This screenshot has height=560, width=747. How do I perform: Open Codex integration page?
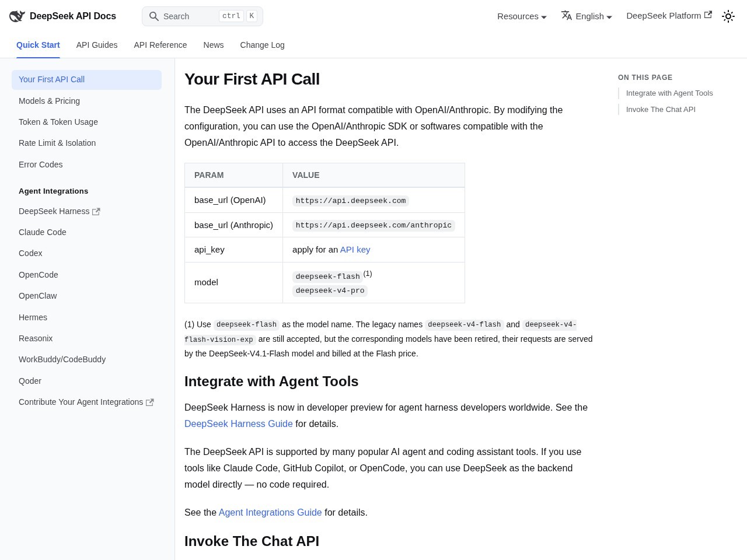[86, 253]
